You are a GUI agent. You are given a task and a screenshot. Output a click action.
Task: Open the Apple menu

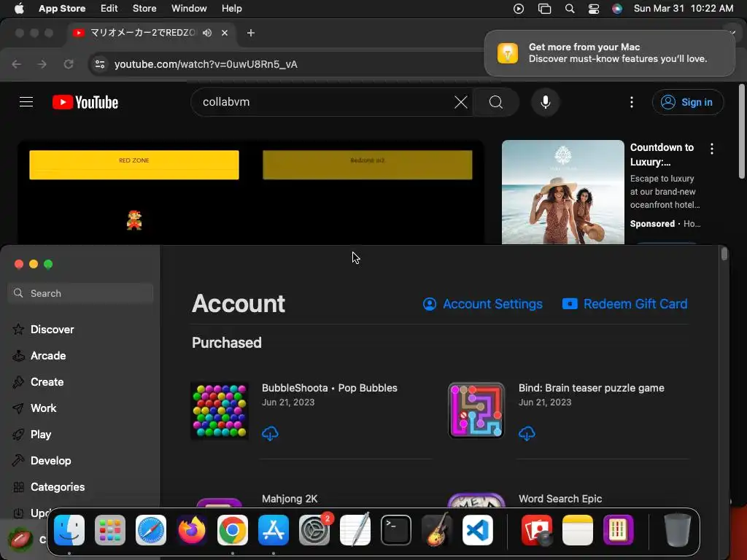click(x=19, y=9)
